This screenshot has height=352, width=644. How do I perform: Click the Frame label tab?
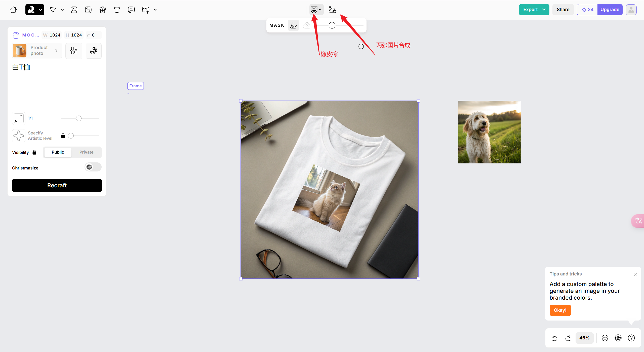(x=135, y=86)
